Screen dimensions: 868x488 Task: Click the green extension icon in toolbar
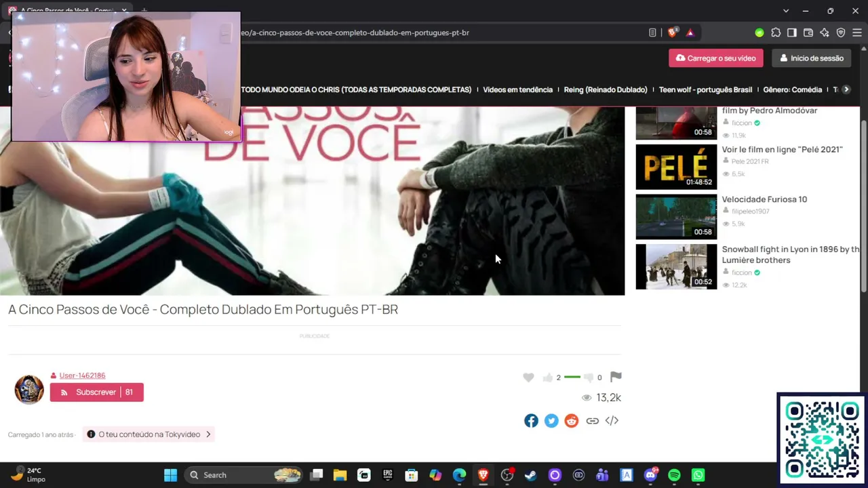point(759,33)
